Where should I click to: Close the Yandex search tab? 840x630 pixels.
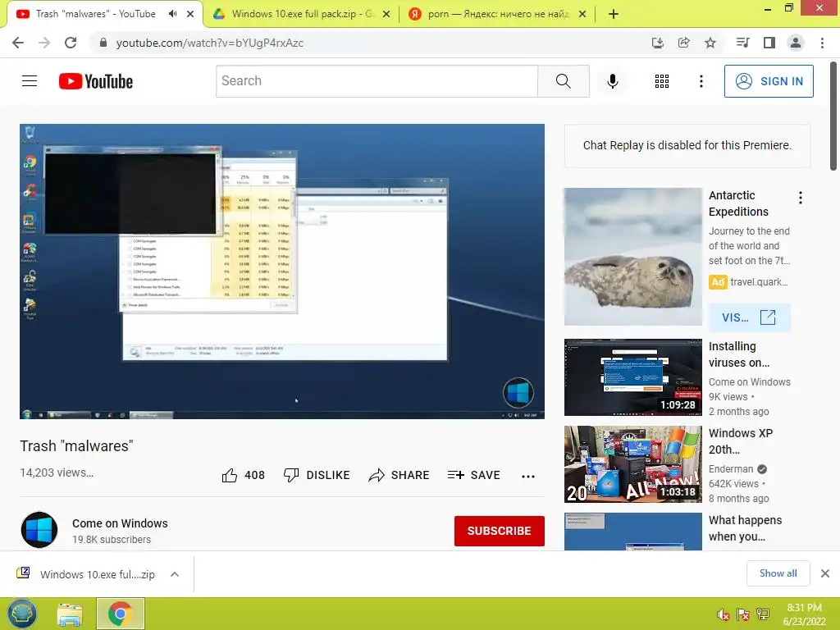click(582, 14)
